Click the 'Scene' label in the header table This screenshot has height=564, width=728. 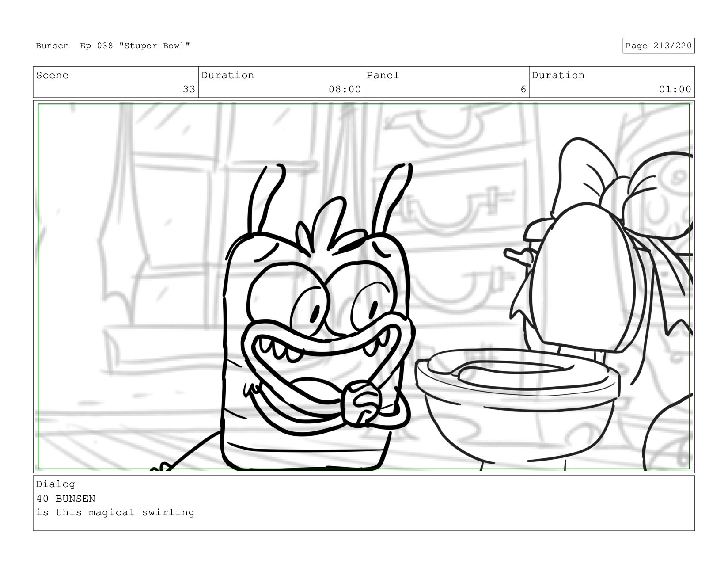pos(52,76)
